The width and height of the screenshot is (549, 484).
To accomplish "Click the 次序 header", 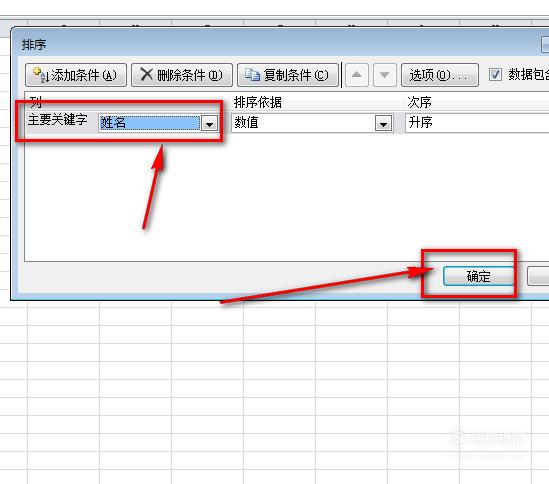I will [419, 102].
